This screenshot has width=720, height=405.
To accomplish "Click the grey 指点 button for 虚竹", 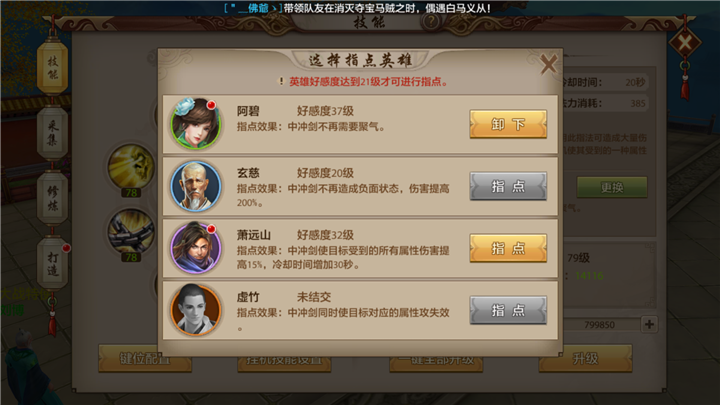I will tap(508, 310).
